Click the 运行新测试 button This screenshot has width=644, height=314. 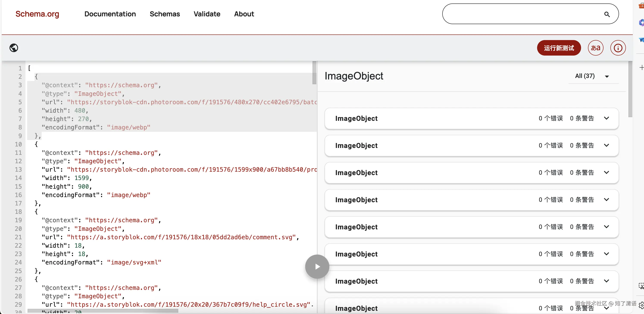click(x=559, y=48)
